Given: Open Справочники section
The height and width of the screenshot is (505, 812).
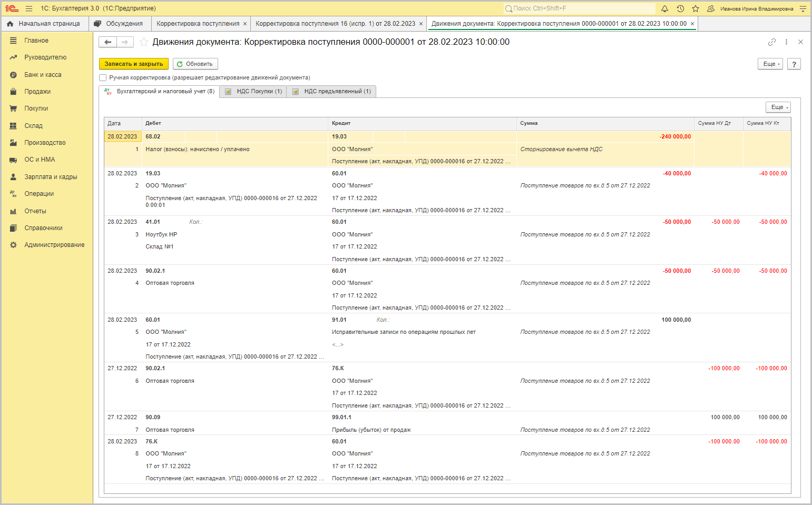Looking at the screenshot, I should pyautogui.click(x=43, y=228).
